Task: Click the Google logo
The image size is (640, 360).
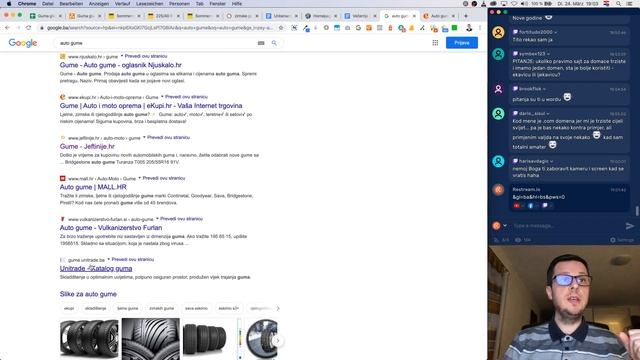Action: pyautogui.click(x=23, y=43)
